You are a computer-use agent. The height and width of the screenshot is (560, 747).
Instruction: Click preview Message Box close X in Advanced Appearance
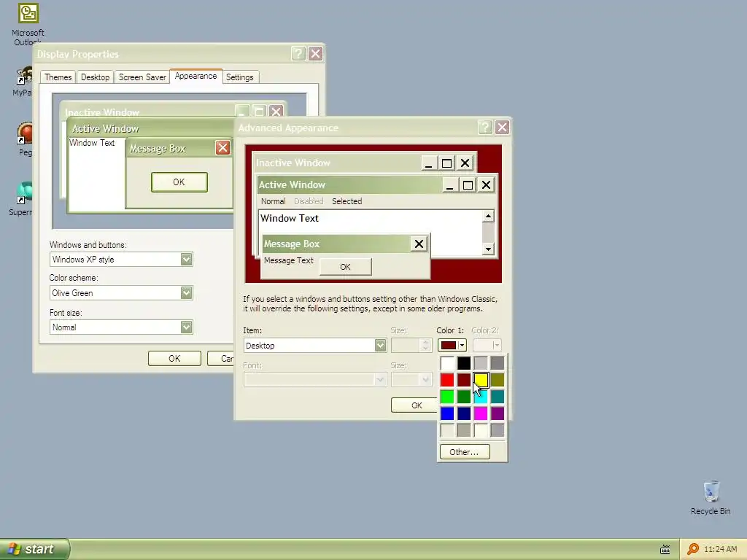pos(419,244)
